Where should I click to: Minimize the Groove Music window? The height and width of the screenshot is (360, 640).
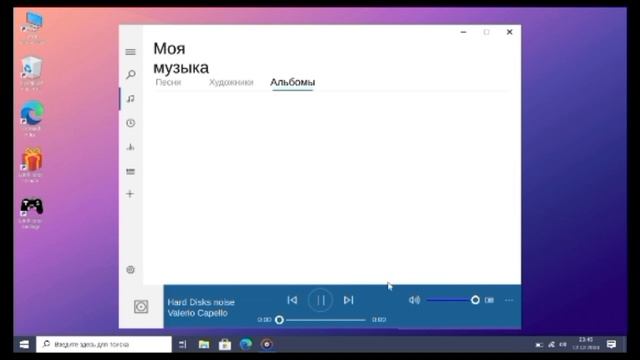[x=463, y=32]
